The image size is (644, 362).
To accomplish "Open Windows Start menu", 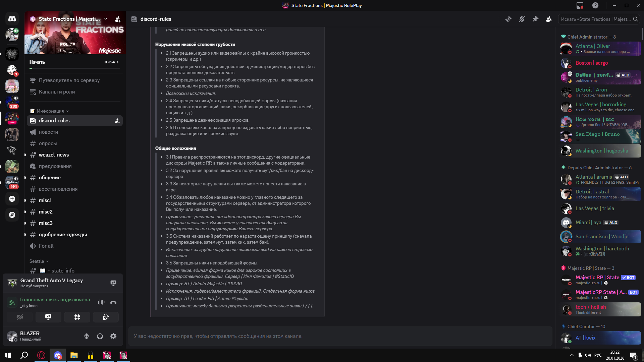I will coord(8,355).
